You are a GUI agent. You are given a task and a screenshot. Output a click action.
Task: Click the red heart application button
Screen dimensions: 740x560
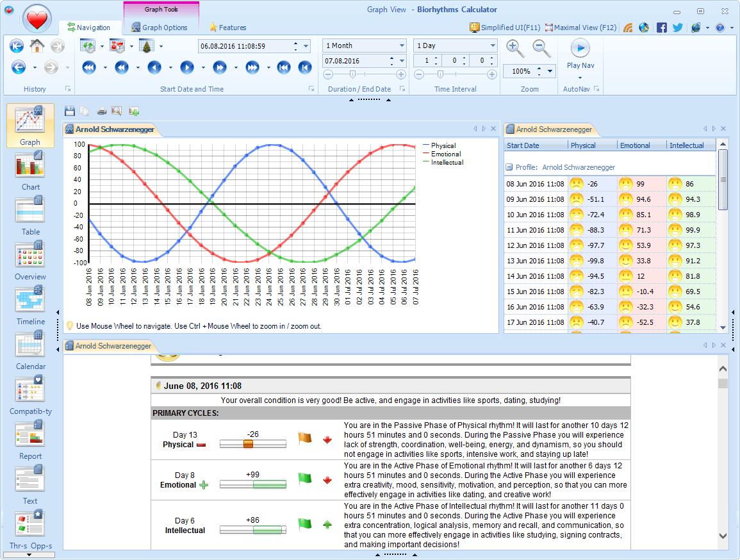[x=37, y=19]
